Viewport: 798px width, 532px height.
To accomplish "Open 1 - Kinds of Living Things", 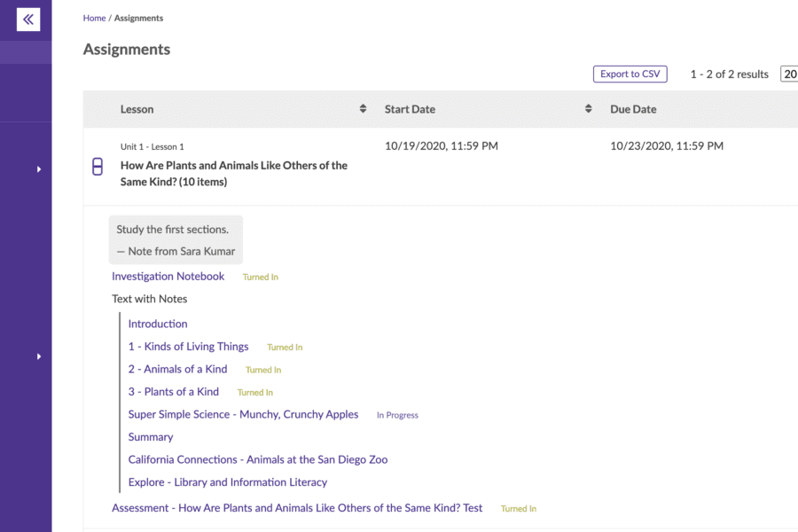I will (188, 347).
